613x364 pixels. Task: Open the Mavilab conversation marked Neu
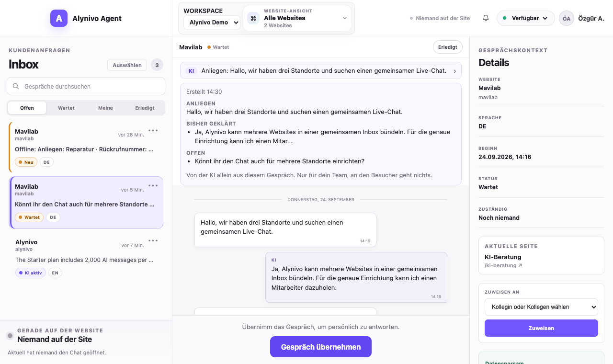click(86, 147)
